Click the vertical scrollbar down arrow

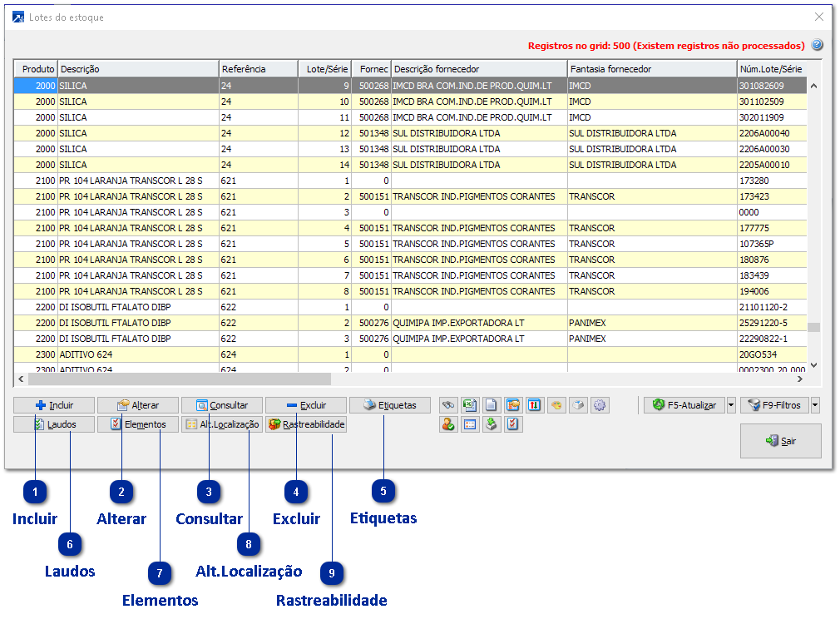pos(813,364)
